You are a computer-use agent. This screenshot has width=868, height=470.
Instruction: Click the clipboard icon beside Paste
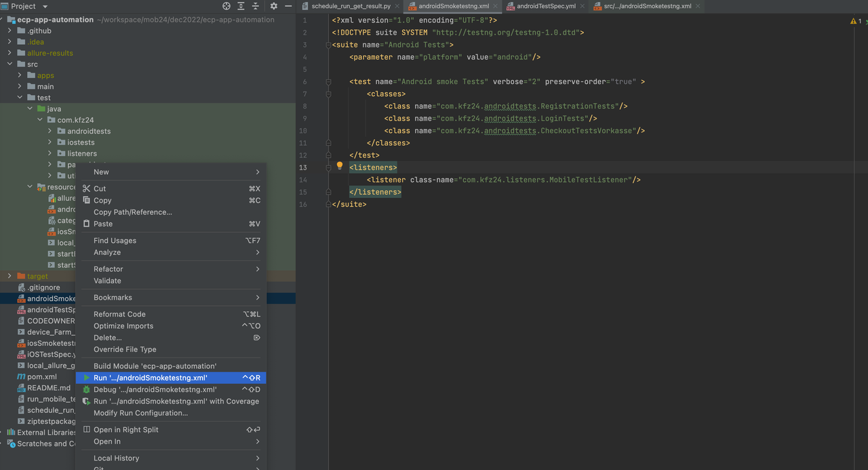(86, 224)
